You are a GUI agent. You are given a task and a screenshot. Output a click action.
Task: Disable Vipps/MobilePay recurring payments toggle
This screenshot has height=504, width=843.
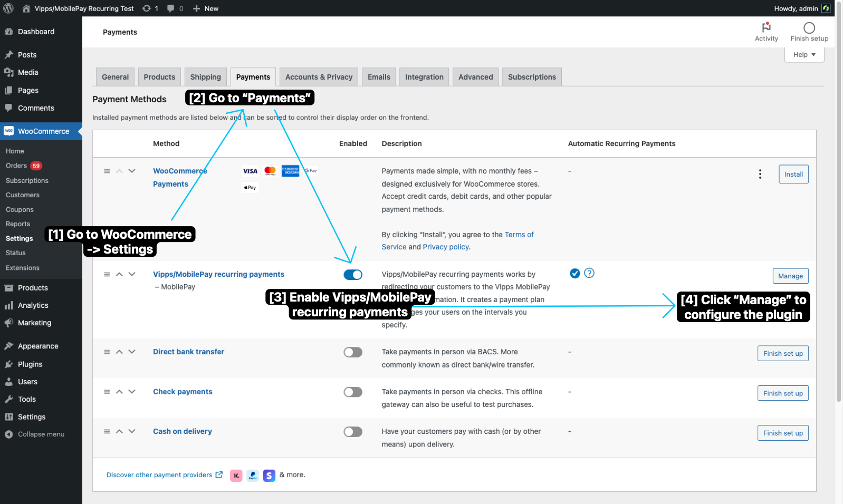tap(353, 275)
